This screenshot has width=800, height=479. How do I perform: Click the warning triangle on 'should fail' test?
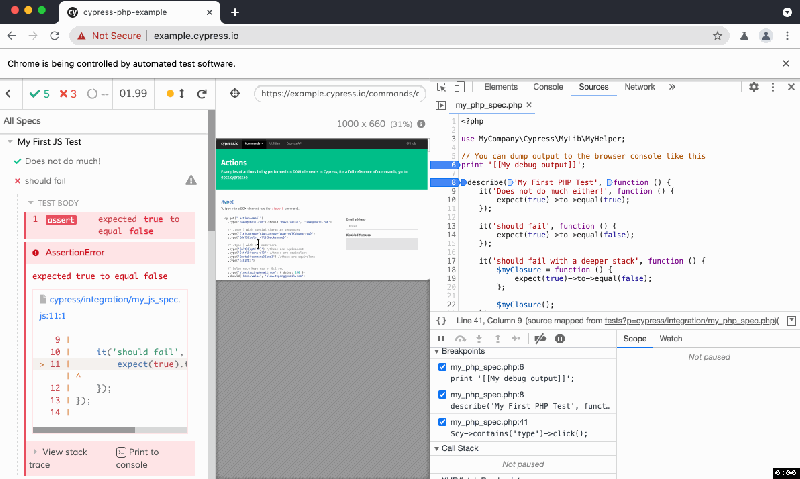pyautogui.click(x=191, y=180)
